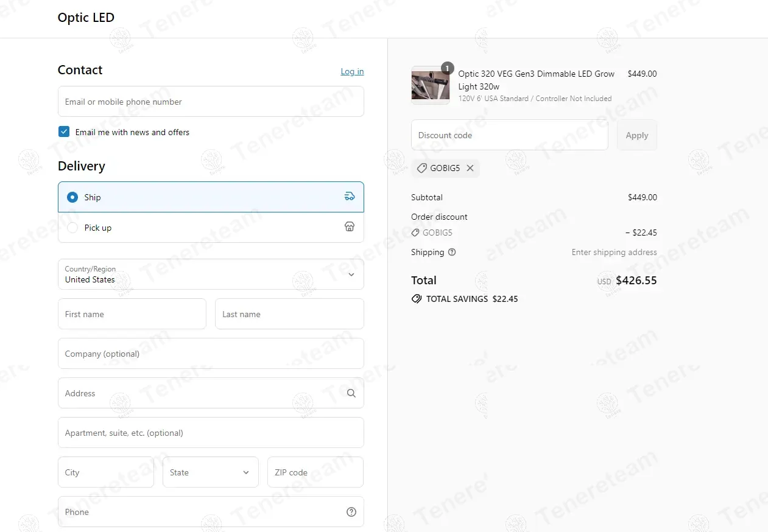768x532 pixels.
Task: Click the GOBIG5 order discount tag icon
Action: coord(415,233)
